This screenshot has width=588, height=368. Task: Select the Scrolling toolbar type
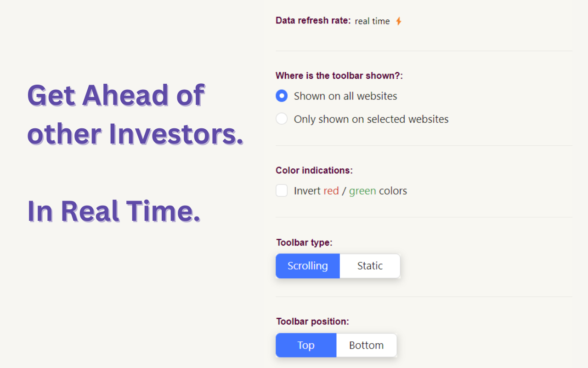pyautogui.click(x=307, y=266)
